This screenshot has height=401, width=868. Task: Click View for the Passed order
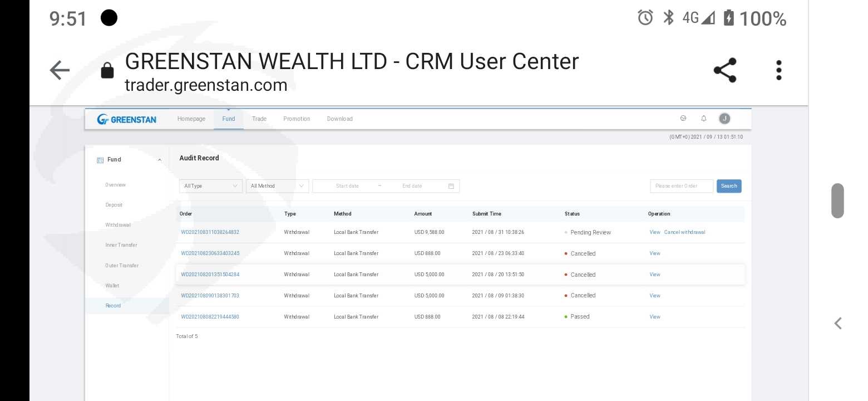[x=655, y=317]
